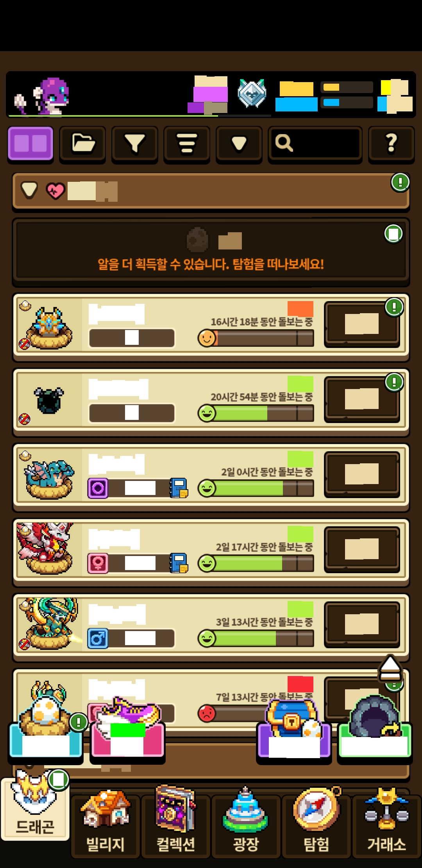Tap the male gender icon on 3일 13시간 dragon
Image resolution: width=422 pixels, height=868 pixels.
point(98,638)
